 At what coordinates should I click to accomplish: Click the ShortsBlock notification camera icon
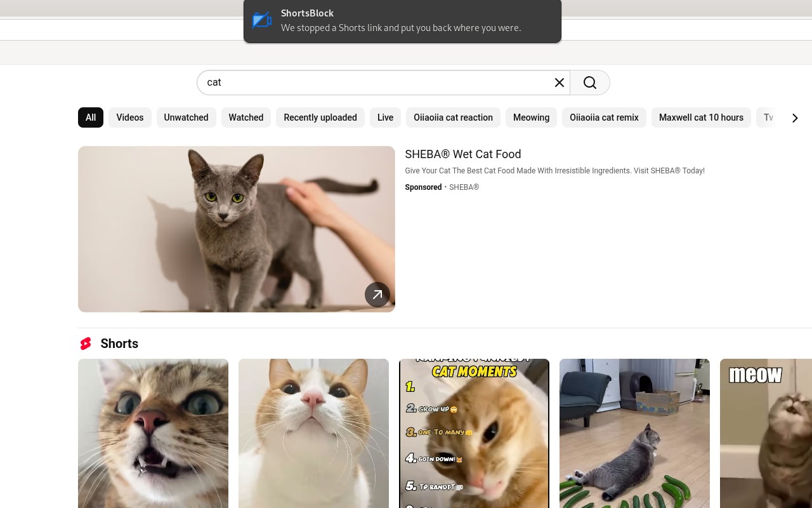coord(261,20)
